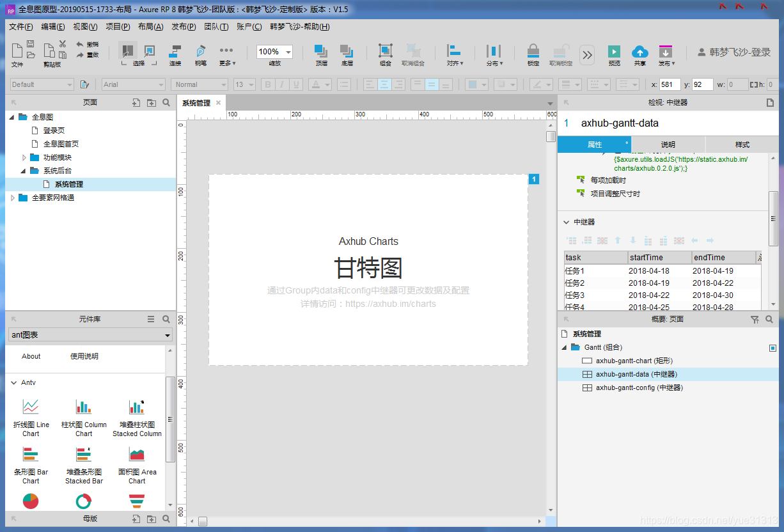Add a new page in 页面 panel
784x532 pixels.
coord(136,102)
